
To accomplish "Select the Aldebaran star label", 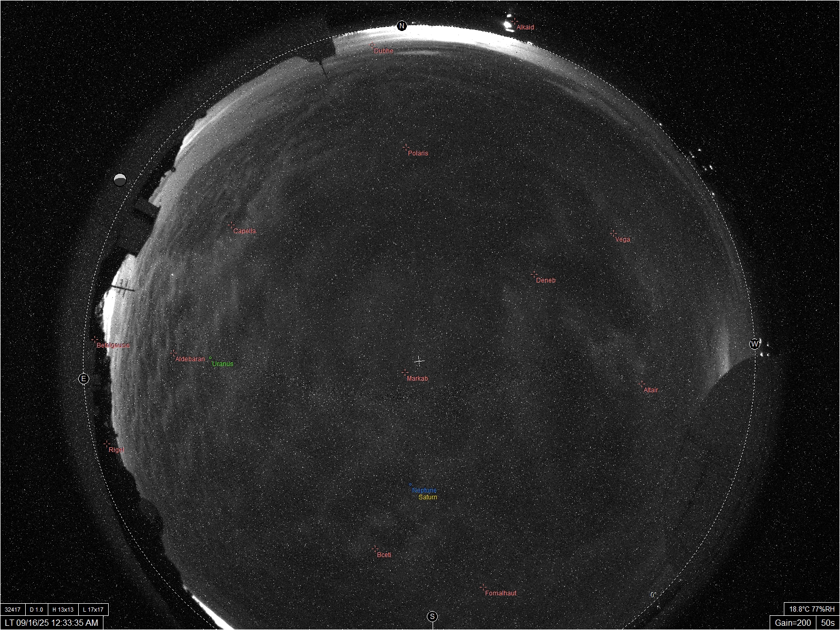I will pyautogui.click(x=190, y=359).
